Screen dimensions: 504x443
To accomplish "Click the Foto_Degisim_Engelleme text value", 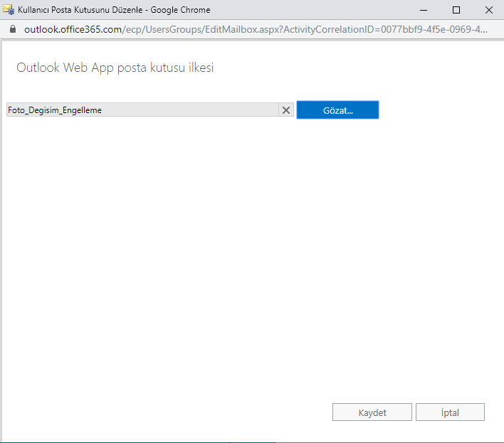I will (55, 110).
